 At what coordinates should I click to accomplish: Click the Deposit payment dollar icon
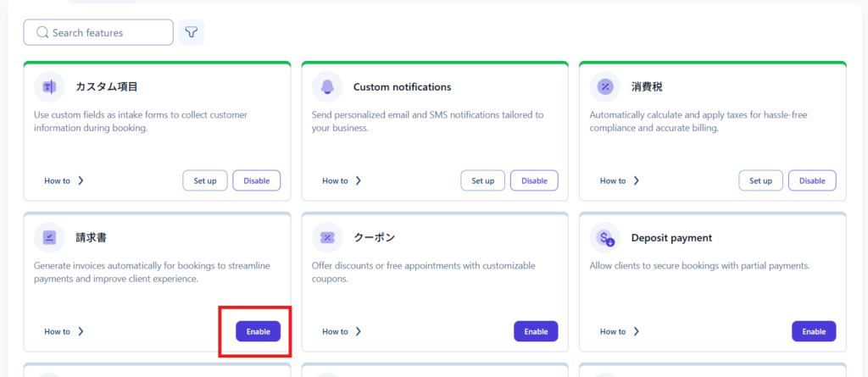605,237
